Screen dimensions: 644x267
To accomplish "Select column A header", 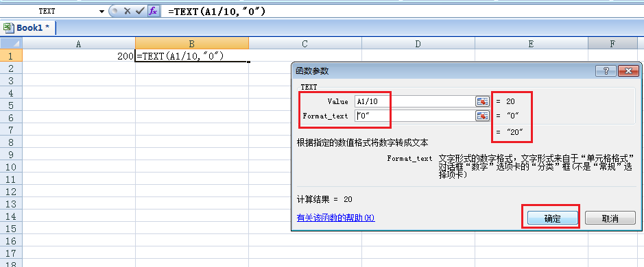I will (x=79, y=44).
